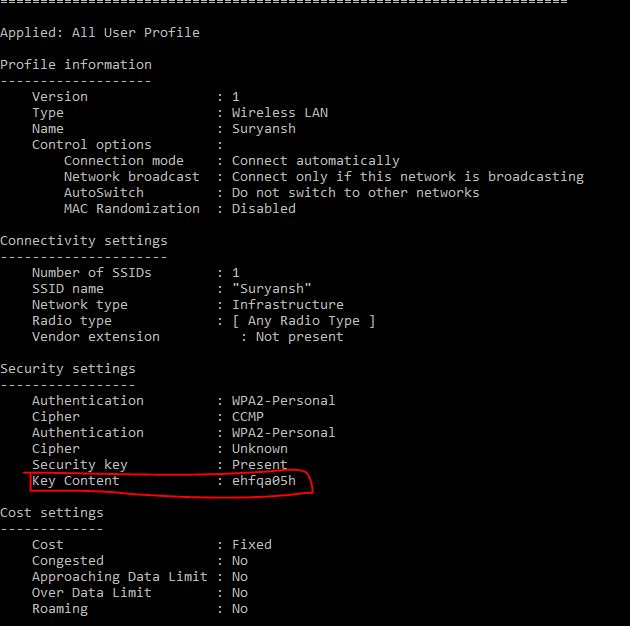Click the CCMP cipher value

tap(248, 417)
